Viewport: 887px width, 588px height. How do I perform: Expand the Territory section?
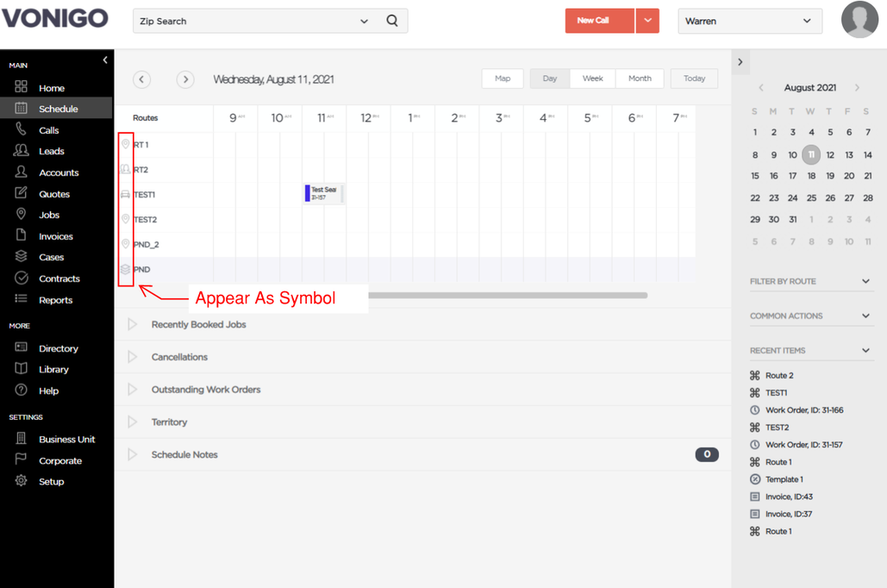(x=133, y=422)
